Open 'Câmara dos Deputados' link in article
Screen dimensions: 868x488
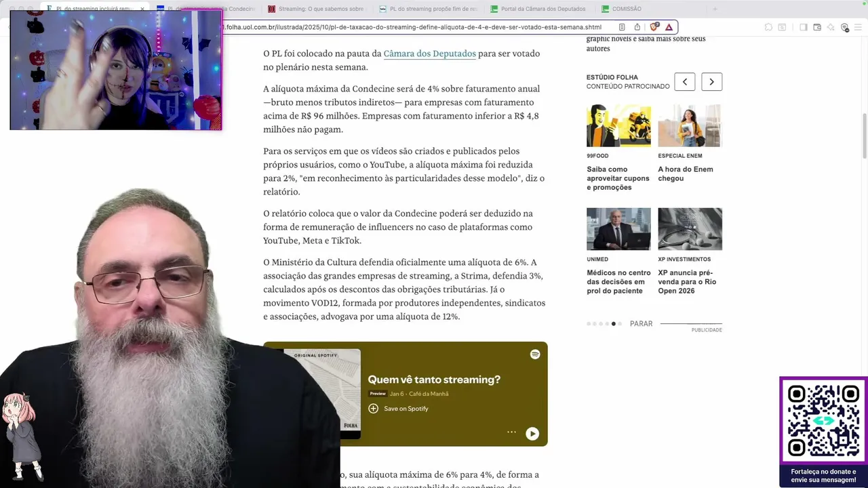(430, 54)
